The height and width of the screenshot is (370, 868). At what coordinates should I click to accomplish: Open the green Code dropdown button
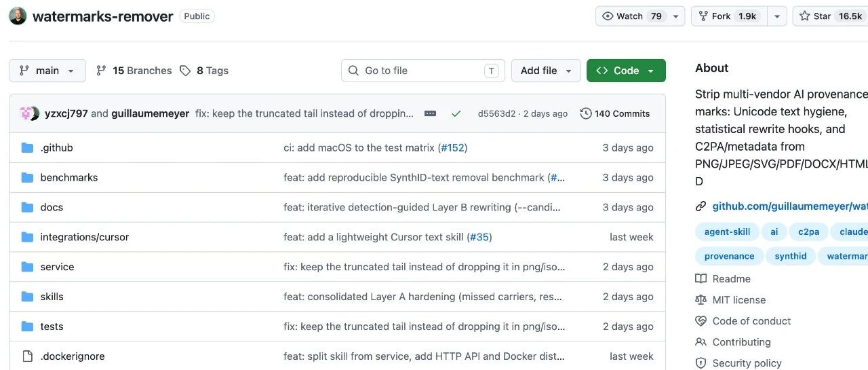coord(626,71)
